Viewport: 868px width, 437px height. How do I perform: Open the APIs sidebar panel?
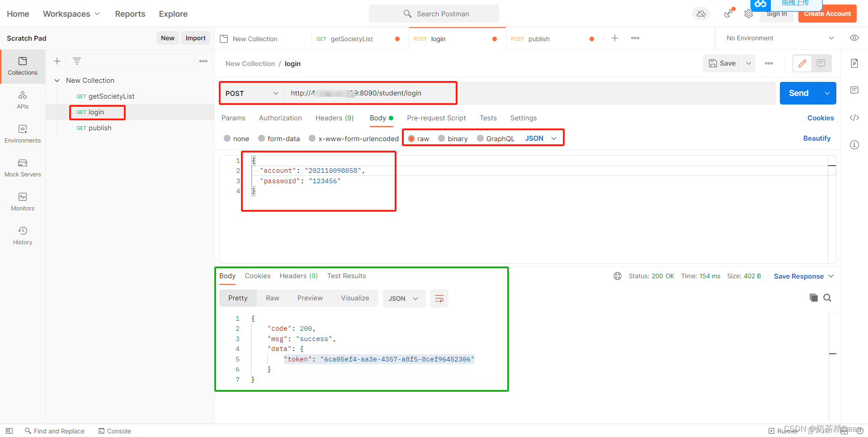coord(23,100)
